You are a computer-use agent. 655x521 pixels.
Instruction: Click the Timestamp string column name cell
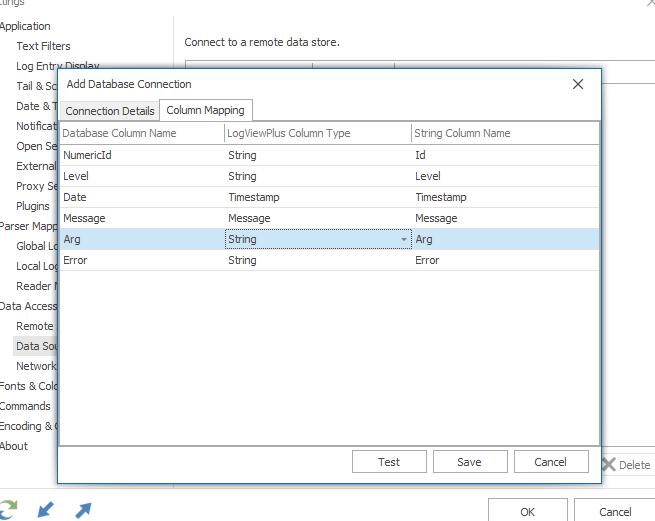pyautogui.click(x=505, y=197)
